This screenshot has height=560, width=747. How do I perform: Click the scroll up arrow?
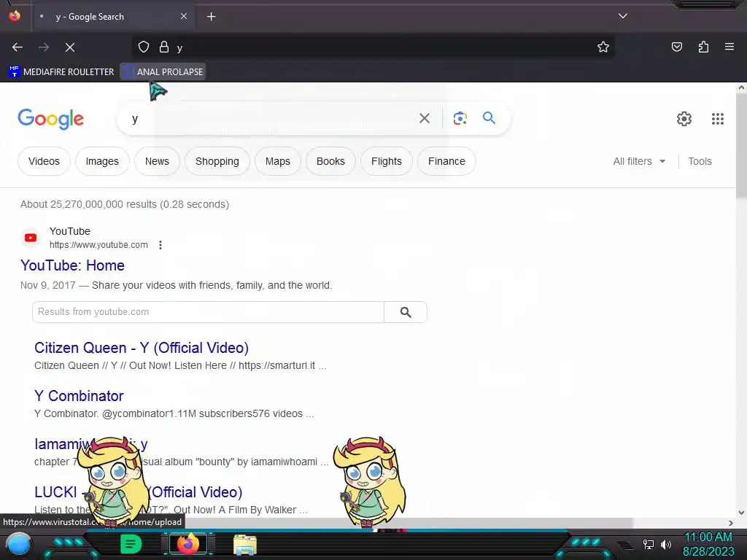[741, 87]
